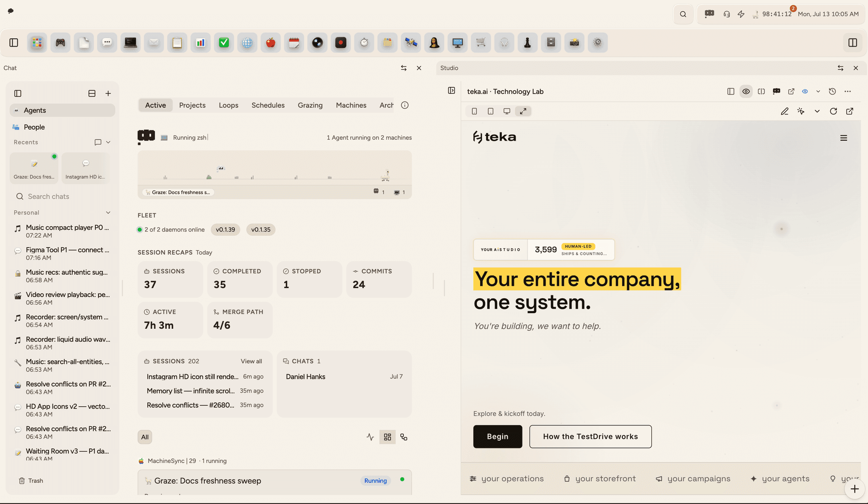Toggle the eye preview mode in Studio
The height and width of the screenshot is (504, 868).
746,91
